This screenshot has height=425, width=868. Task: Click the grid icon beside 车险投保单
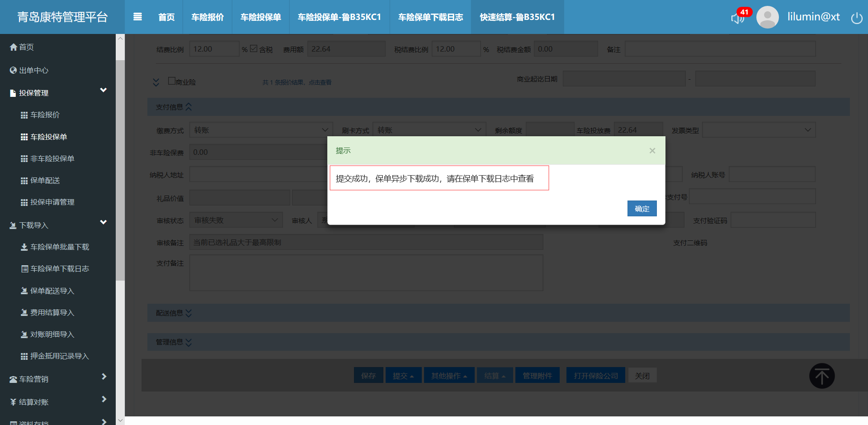coord(24,137)
